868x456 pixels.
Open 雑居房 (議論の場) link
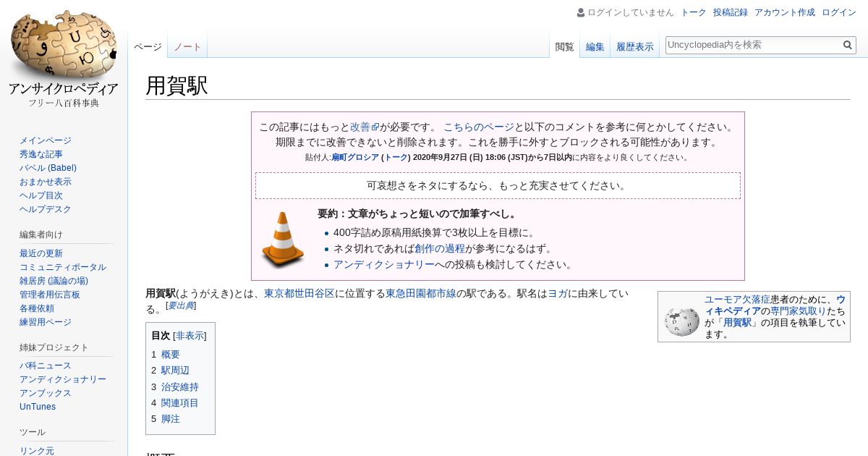click(x=54, y=281)
